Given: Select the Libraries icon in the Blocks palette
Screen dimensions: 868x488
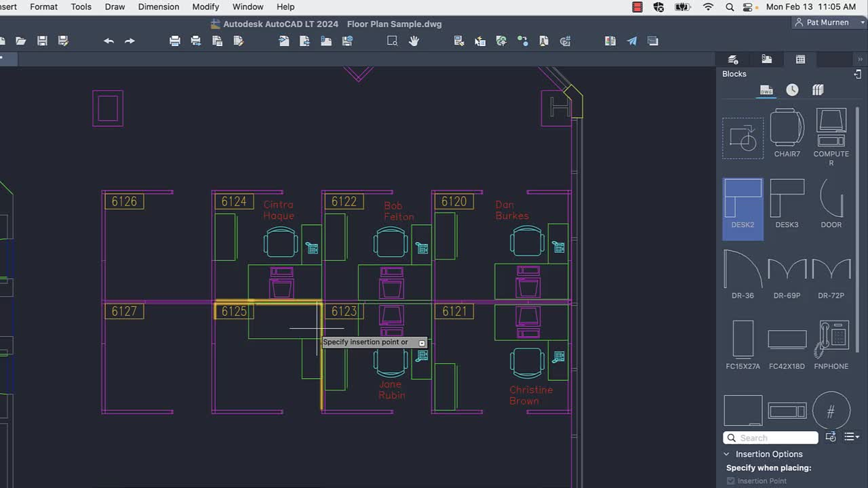Looking at the screenshot, I should (x=817, y=89).
